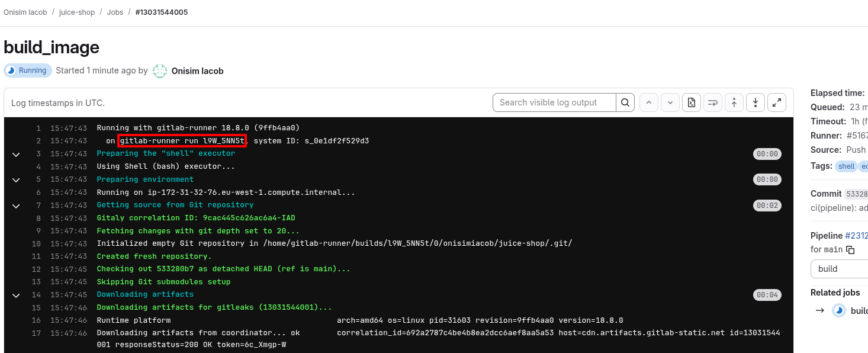Collapse the "Getting source from Git repository" section
The width and height of the screenshot is (868, 353).
tap(16, 206)
